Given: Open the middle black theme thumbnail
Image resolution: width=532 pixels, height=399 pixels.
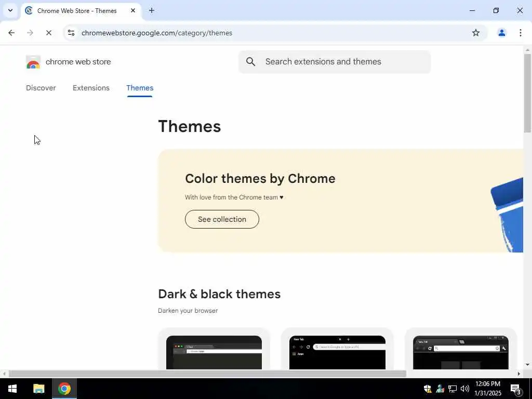Looking at the screenshot, I should [x=337, y=352].
